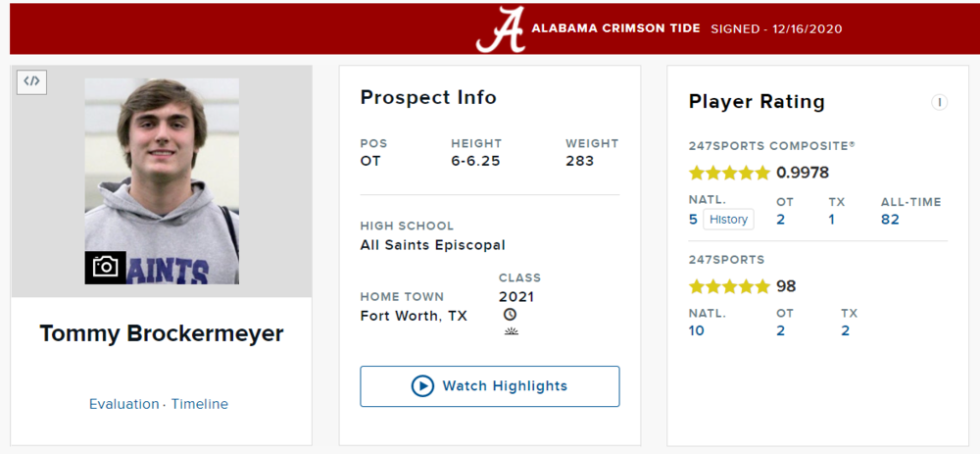Show ranking History for the composite rating
The image size is (980, 454).
[x=728, y=220]
